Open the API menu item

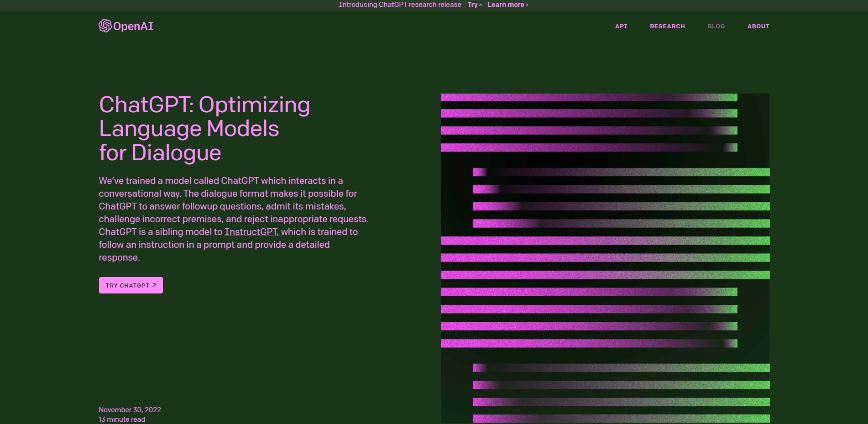point(621,26)
